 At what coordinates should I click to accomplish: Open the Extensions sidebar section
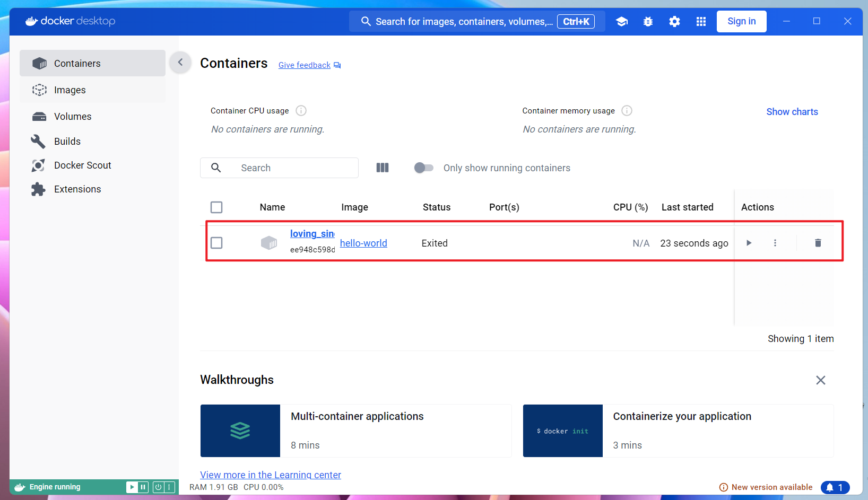(92, 189)
